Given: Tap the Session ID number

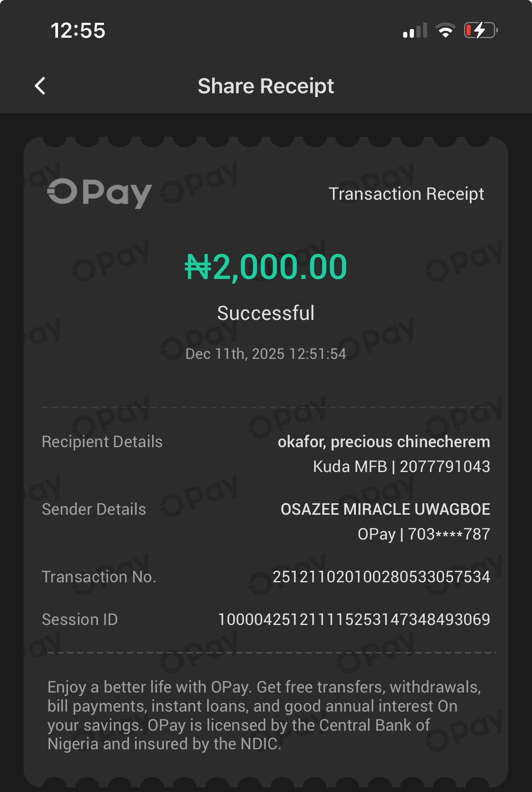Looking at the screenshot, I should click(x=354, y=620).
